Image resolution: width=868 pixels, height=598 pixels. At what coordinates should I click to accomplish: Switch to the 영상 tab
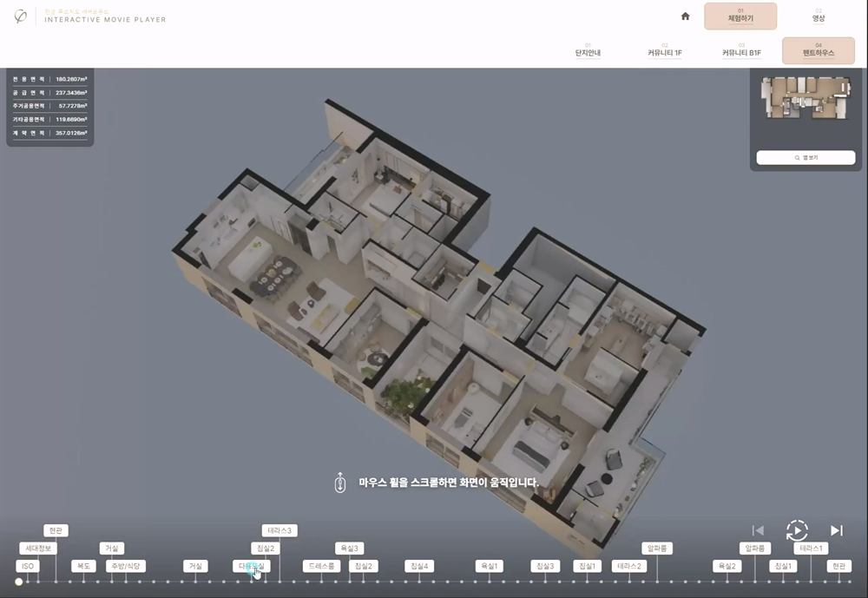click(x=819, y=16)
